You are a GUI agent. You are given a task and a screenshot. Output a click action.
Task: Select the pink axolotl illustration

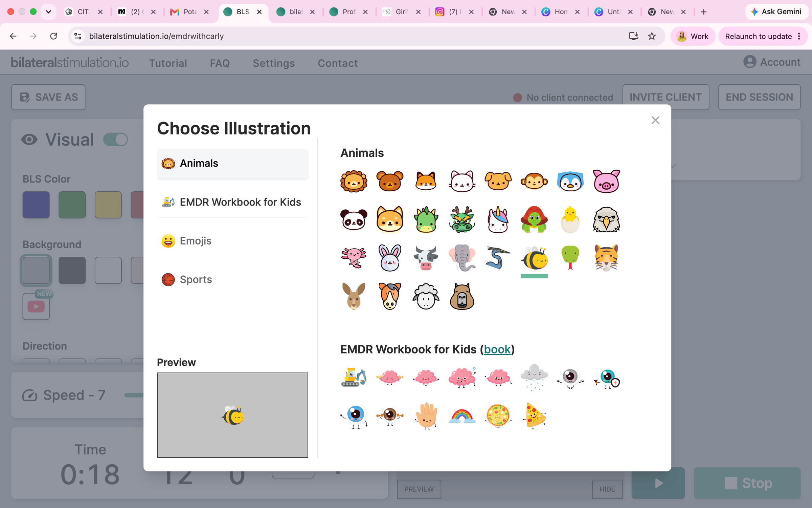pyautogui.click(x=354, y=258)
